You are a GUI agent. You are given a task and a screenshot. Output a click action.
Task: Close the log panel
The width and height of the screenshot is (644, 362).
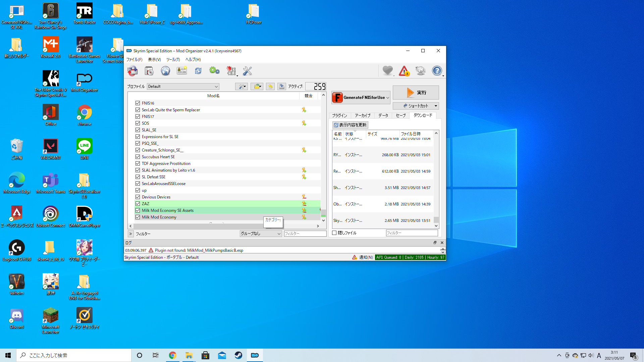[x=442, y=243]
